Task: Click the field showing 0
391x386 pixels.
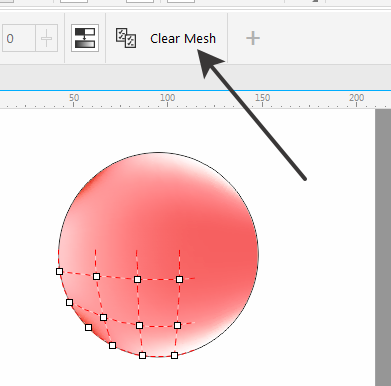Action: point(18,38)
